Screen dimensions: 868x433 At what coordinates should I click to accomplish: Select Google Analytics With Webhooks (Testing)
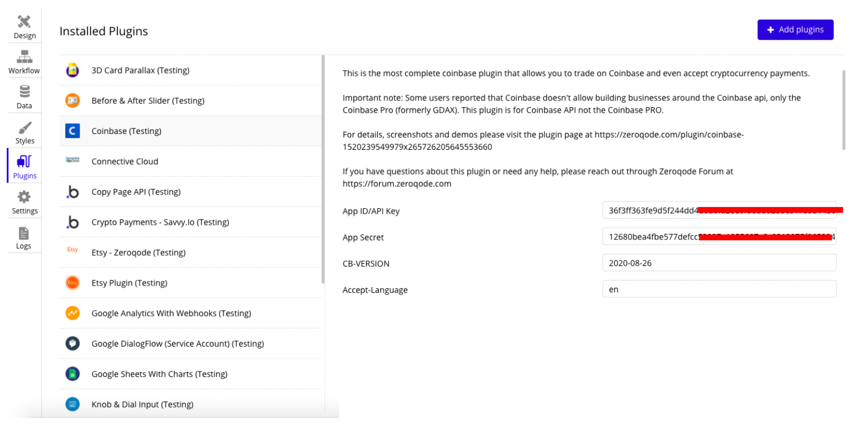click(190, 313)
